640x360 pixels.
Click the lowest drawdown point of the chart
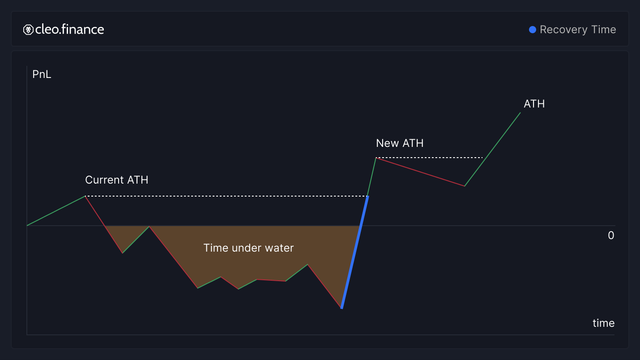(342, 308)
